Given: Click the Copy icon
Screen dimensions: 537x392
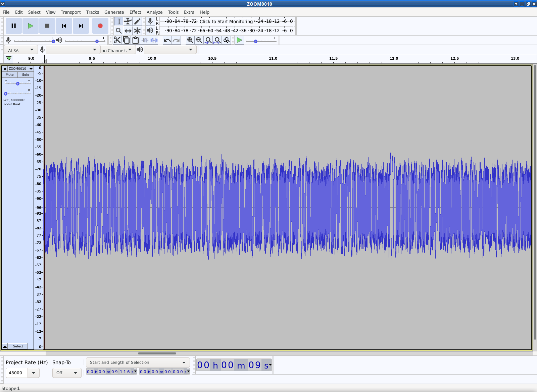Looking at the screenshot, I should click(127, 40).
